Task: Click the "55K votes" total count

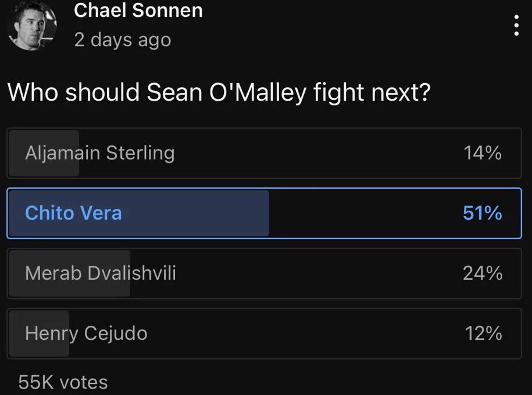Action: [x=63, y=382]
